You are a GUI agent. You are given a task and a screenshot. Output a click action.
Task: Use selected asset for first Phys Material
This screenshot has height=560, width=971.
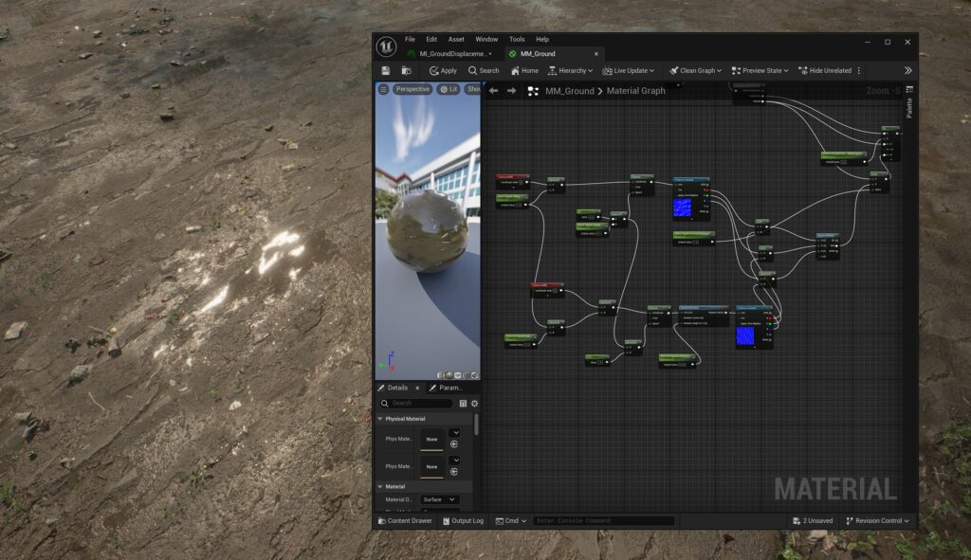point(454,443)
